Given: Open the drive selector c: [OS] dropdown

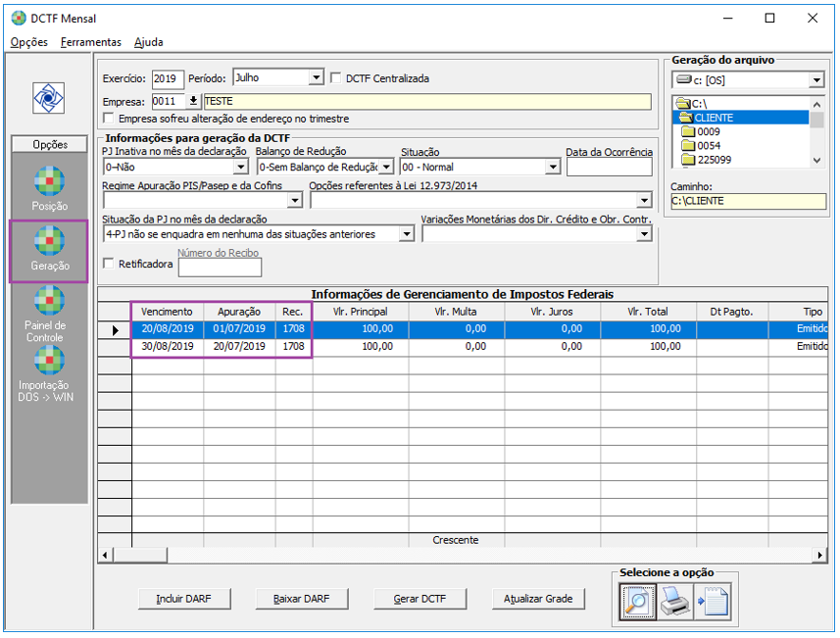Looking at the screenshot, I should click(x=815, y=80).
